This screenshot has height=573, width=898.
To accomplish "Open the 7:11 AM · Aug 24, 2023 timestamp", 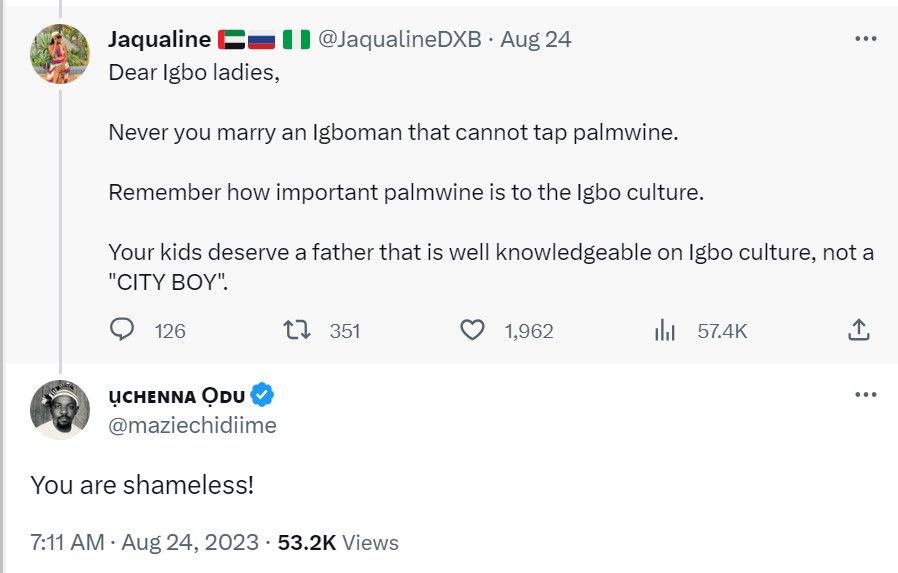I will (144, 543).
